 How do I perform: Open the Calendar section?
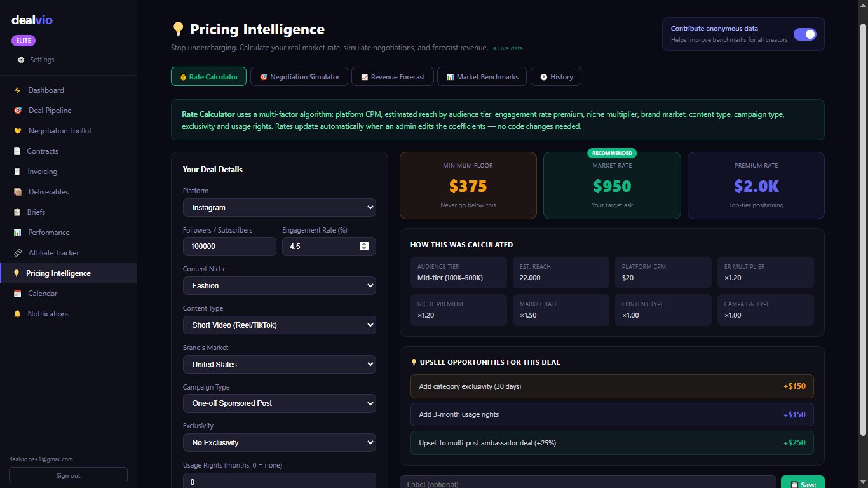[x=41, y=293]
